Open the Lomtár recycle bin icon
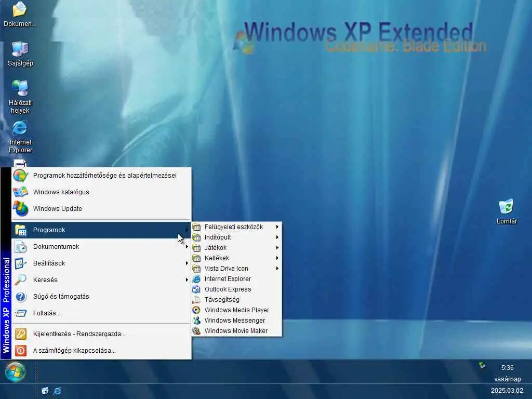532x399 pixels. click(x=506, y=207)
